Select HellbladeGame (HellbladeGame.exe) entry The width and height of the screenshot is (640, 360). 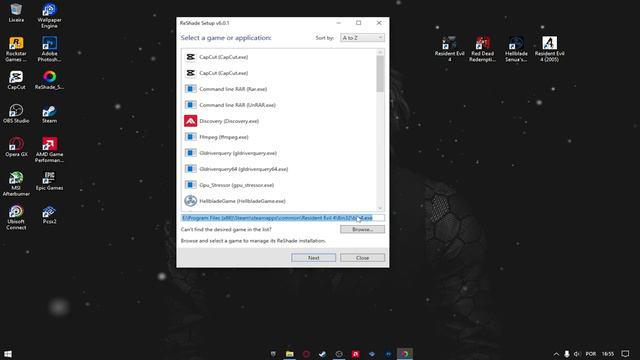pyautogui.click(x=279, y=201)
